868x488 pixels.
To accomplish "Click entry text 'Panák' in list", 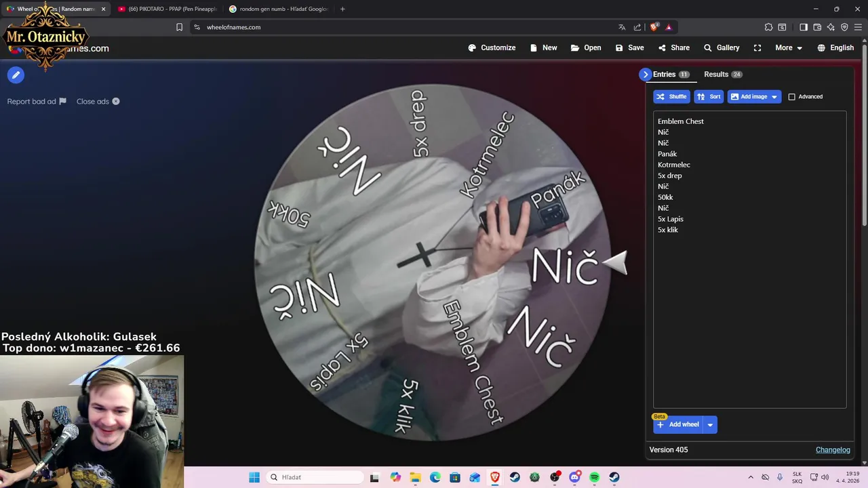I will 667,154.
